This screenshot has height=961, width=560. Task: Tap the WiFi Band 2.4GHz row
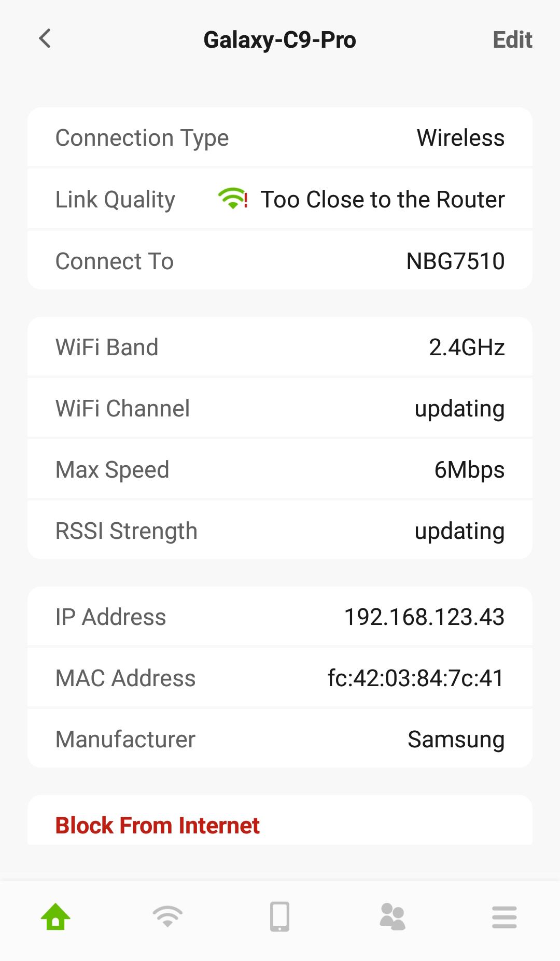tap(279, 347)
